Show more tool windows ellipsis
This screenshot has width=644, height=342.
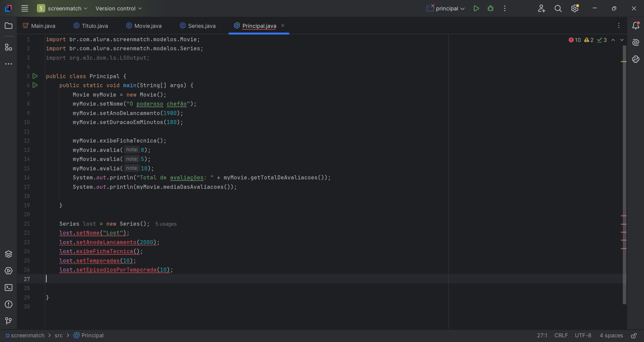click(x=9, y=64)
